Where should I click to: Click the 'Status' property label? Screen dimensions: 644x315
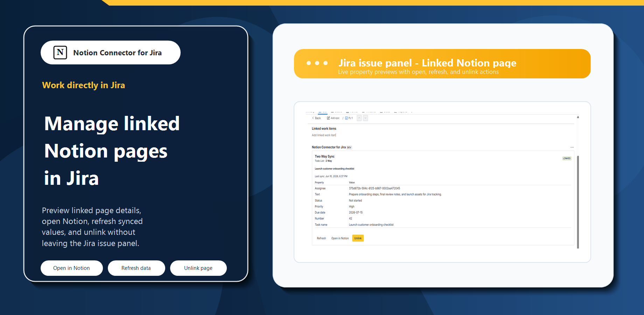[x=318, y=201]
